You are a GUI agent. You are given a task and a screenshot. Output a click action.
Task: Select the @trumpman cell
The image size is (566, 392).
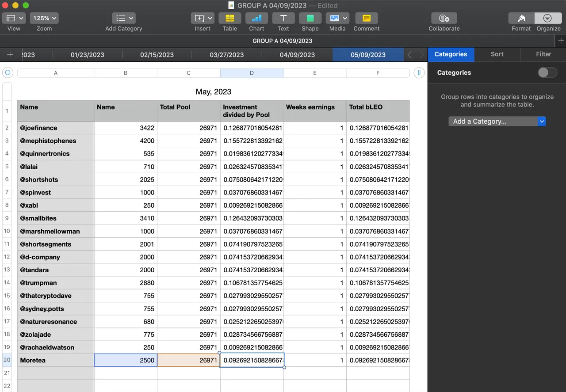(x=56, y=283)
